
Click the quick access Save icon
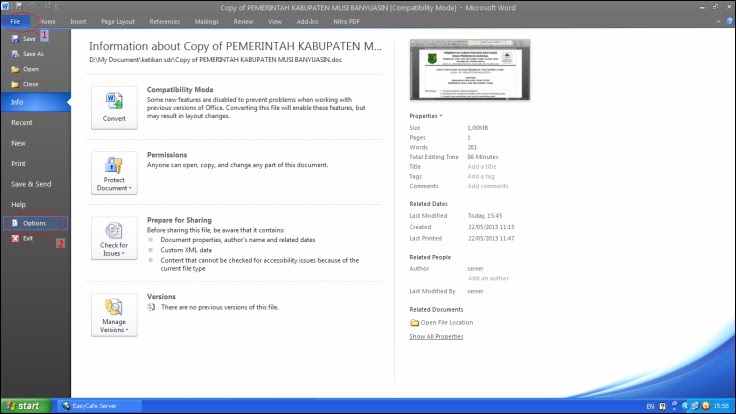click(x=19, y=6)
